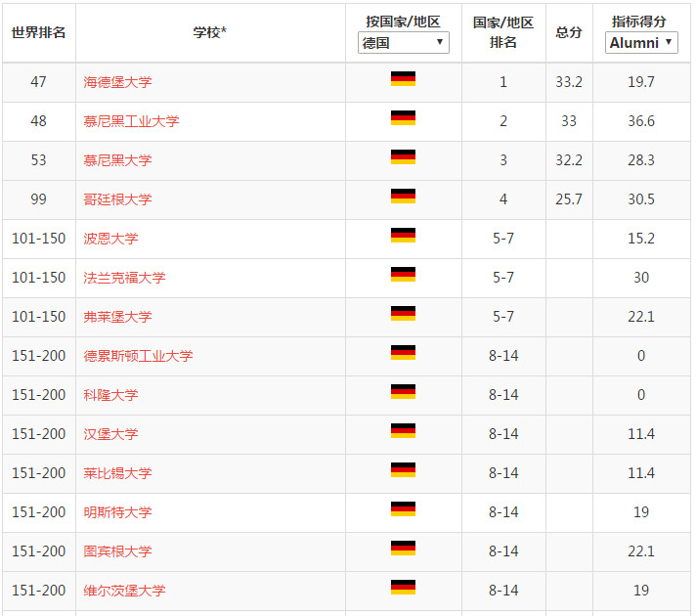Select world rank cell 48
Viewport: 696px width, 616px height.
pyautogui.click(x=39, y=121)
